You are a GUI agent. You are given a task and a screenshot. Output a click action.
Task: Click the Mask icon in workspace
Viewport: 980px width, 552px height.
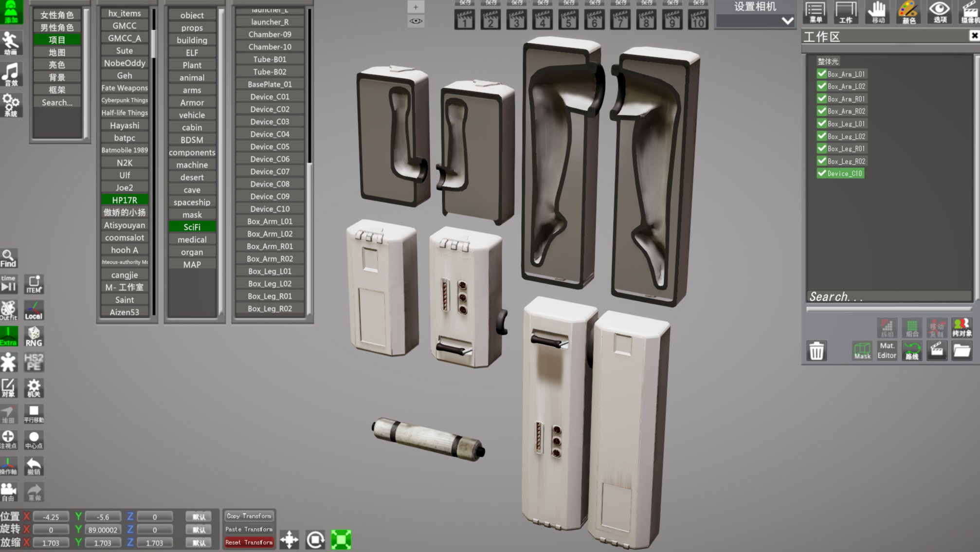click(x=862, y=350)
